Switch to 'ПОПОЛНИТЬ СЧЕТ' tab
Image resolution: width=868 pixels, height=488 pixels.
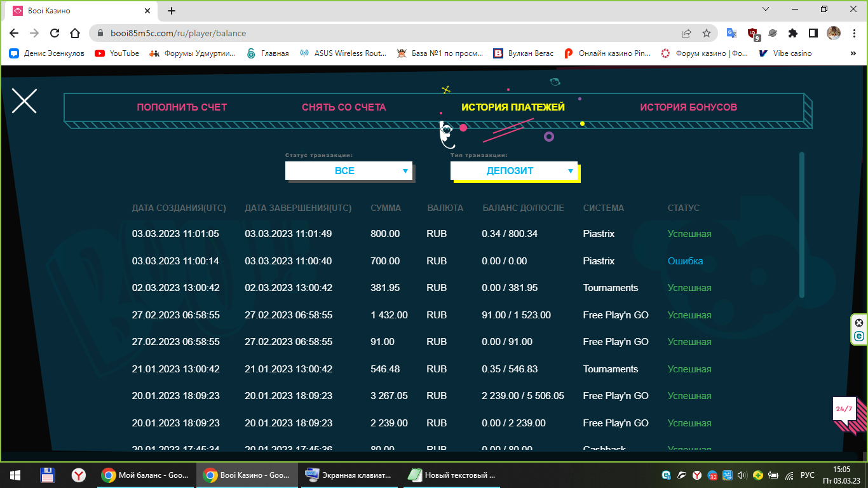[182, 107]
